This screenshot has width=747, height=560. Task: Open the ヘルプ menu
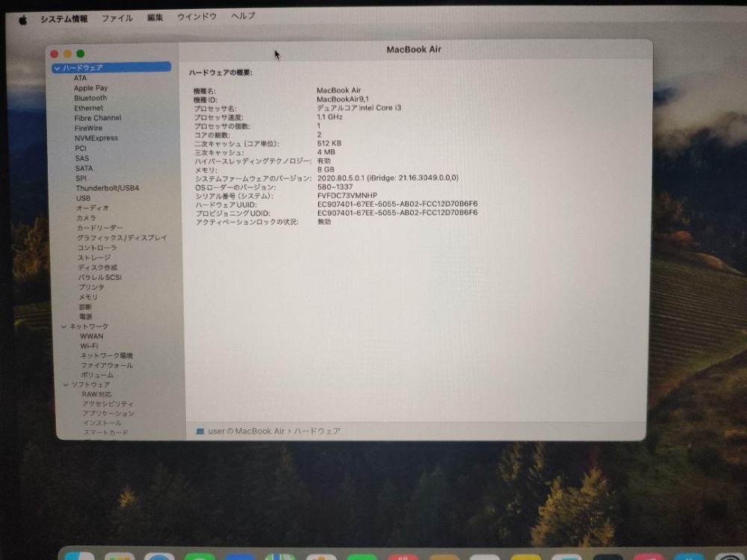point(243,16)
